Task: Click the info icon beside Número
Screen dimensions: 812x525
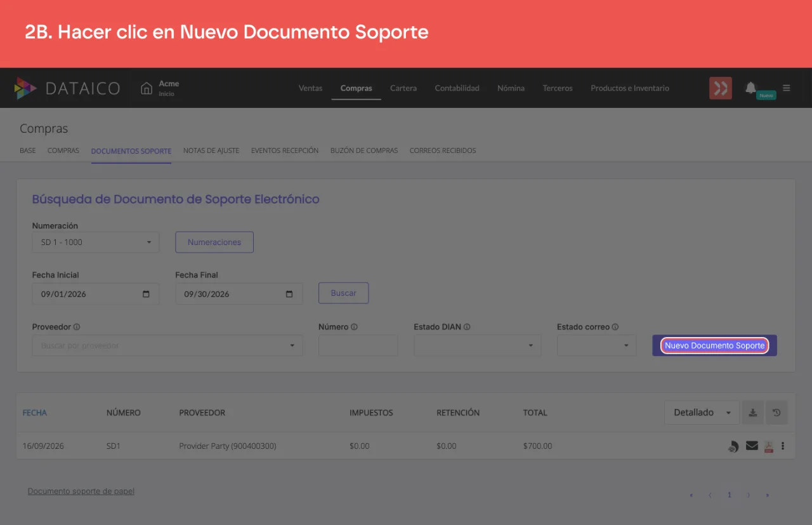Action: (x=354, y=327)
